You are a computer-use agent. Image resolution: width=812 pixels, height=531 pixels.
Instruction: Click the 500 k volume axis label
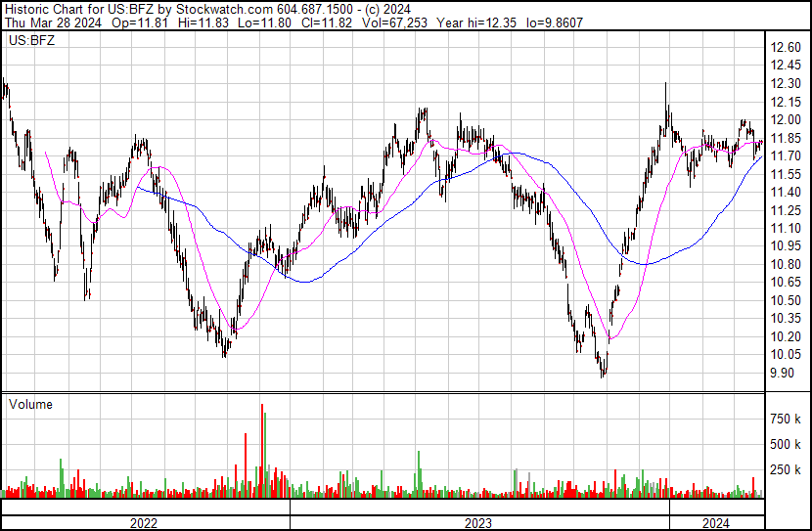[784, 444]
